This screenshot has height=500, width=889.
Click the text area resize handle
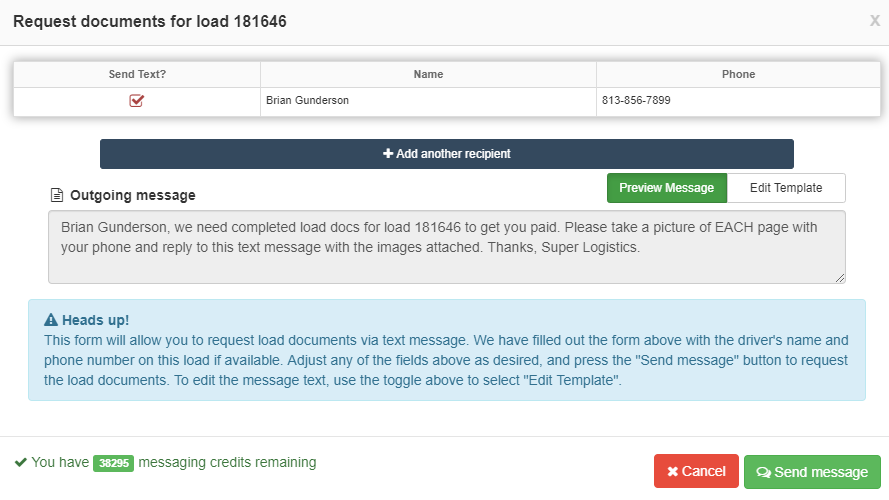pos(840,278)
